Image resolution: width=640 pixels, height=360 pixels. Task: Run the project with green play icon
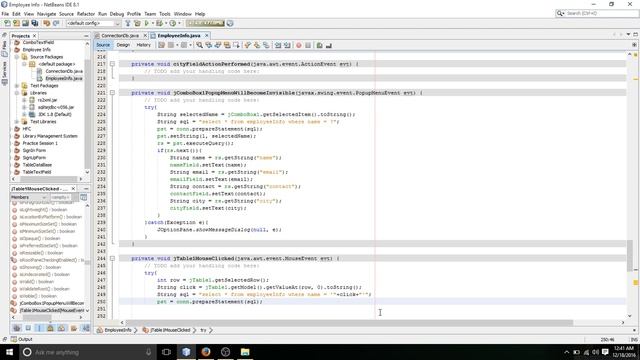pyautogui.click(x=147, y=23)
